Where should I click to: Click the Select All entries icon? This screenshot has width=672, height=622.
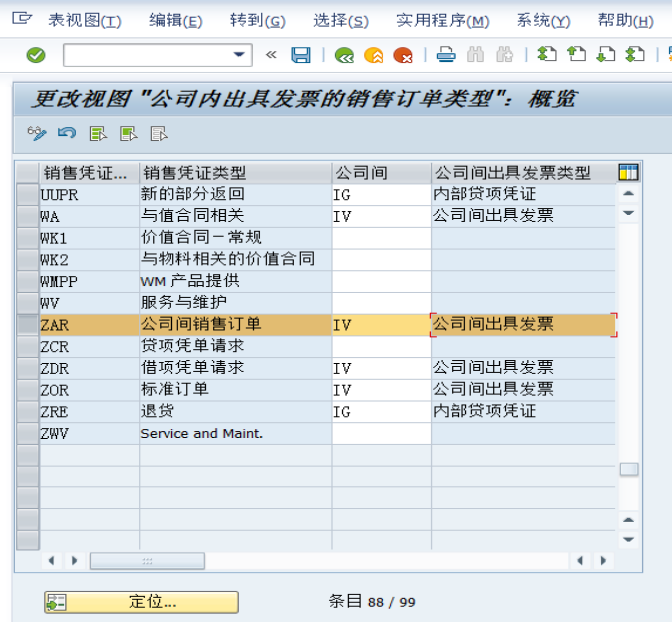tap(98, 134)
